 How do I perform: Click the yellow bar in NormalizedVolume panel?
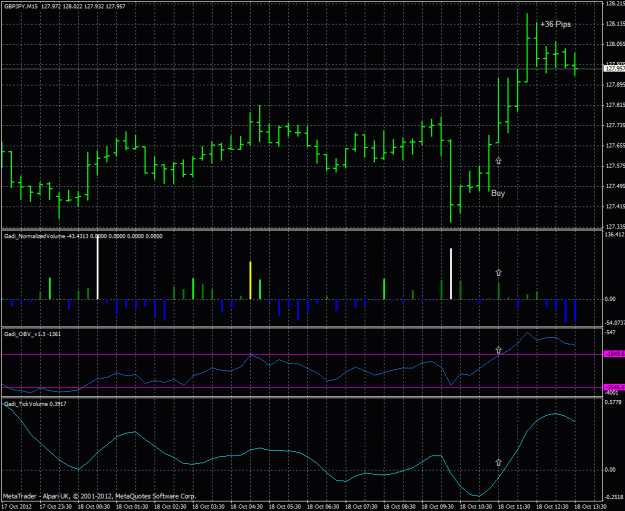point(250,281)
